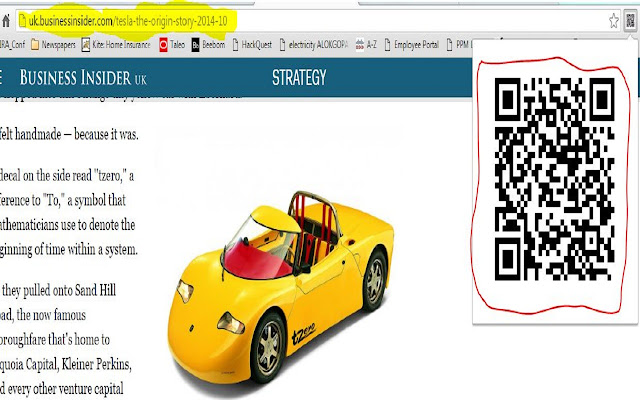
Task: Open the electricity ALOKGOPA bookmark
Action: point(313,44)
